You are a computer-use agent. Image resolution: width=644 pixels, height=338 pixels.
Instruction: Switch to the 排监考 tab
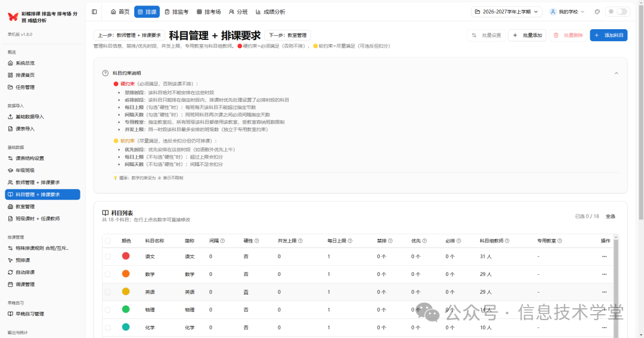177,12
